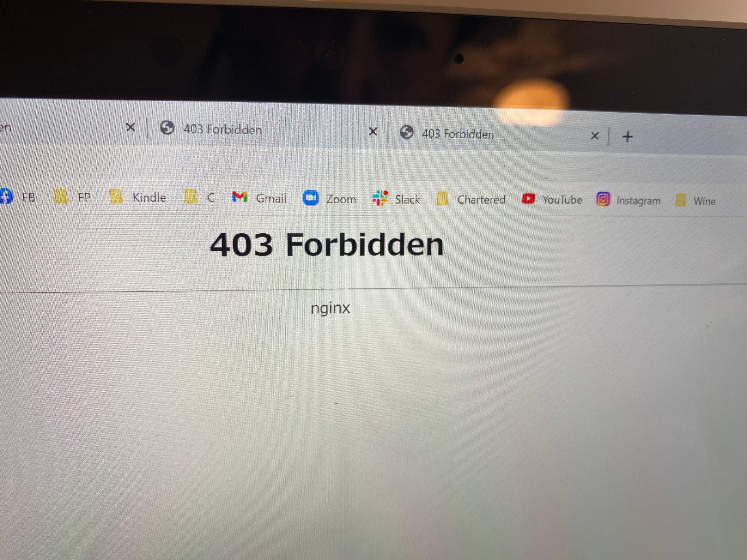Open the Zoom camera icon bookmark
This screenshot has height=560, width=747.
[311, 198]
